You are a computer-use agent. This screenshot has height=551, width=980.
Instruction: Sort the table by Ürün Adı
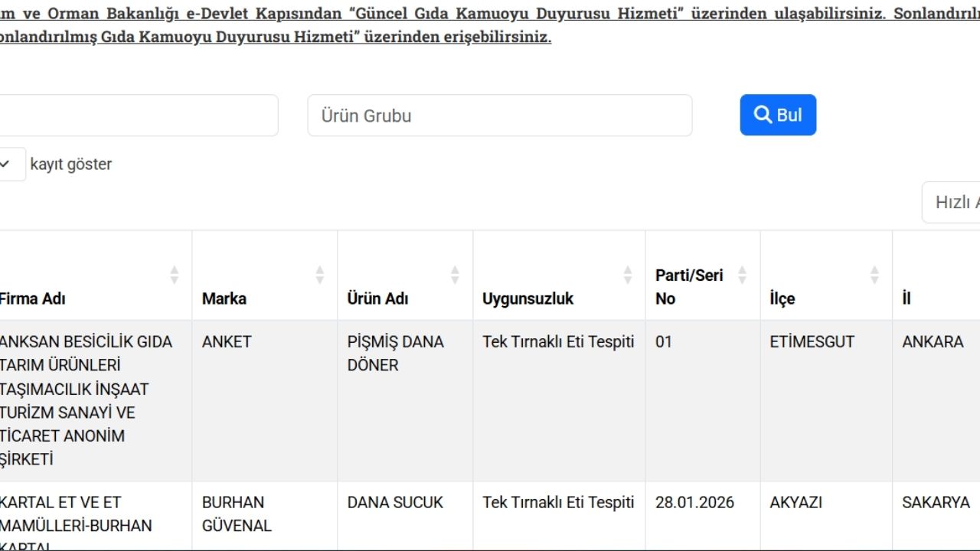[x=456, y=275]
